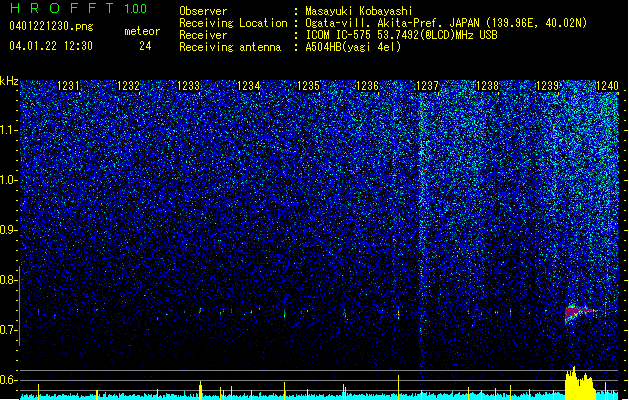This screenshot has width=629, height=400.
Task: Click the large yellow signal peak
Action: (580, 383)
